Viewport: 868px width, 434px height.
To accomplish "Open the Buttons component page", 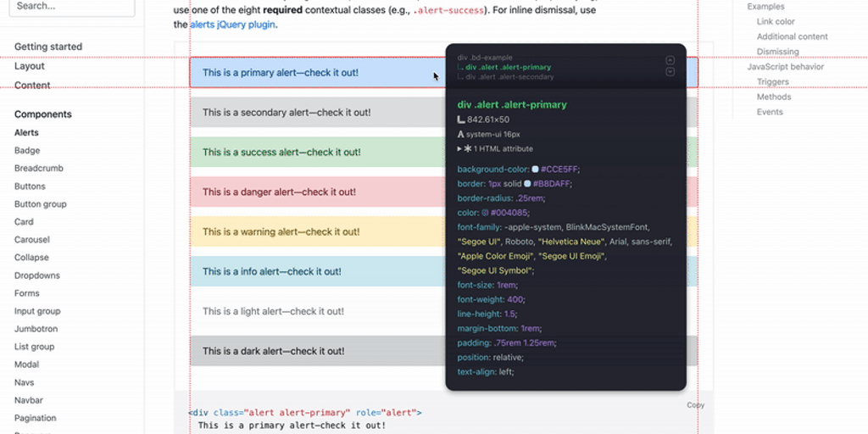I will 30,186.
